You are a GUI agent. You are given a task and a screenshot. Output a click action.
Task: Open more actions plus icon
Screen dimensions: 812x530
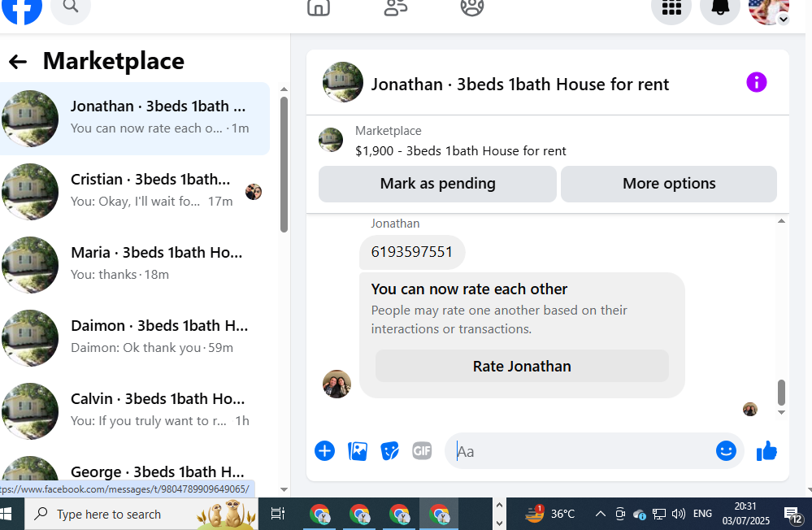point(324,450)
